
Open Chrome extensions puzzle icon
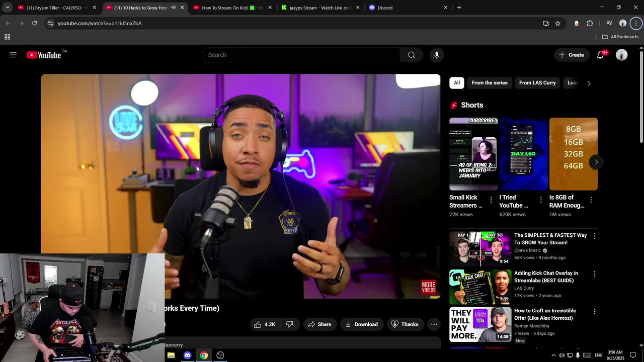(x=590, y=23)
